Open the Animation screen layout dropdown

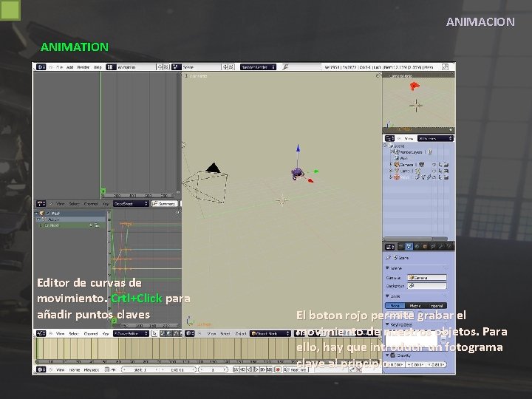point(135,67)
